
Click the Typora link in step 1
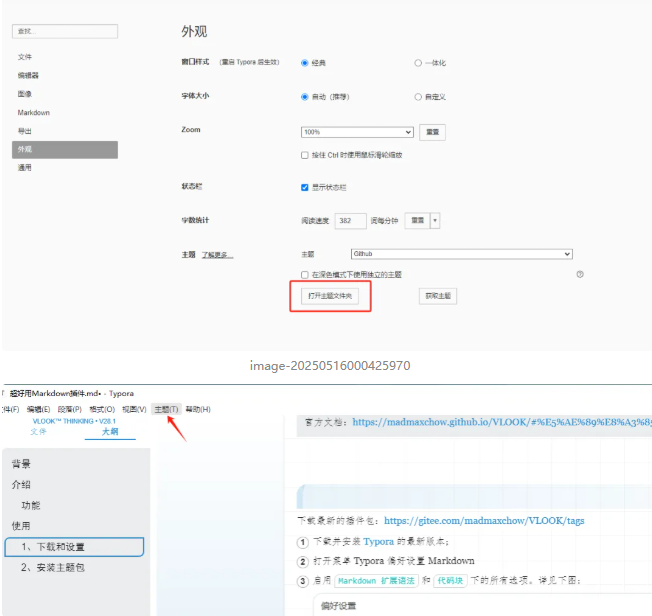pyautogui.click(x=378, y=542)
